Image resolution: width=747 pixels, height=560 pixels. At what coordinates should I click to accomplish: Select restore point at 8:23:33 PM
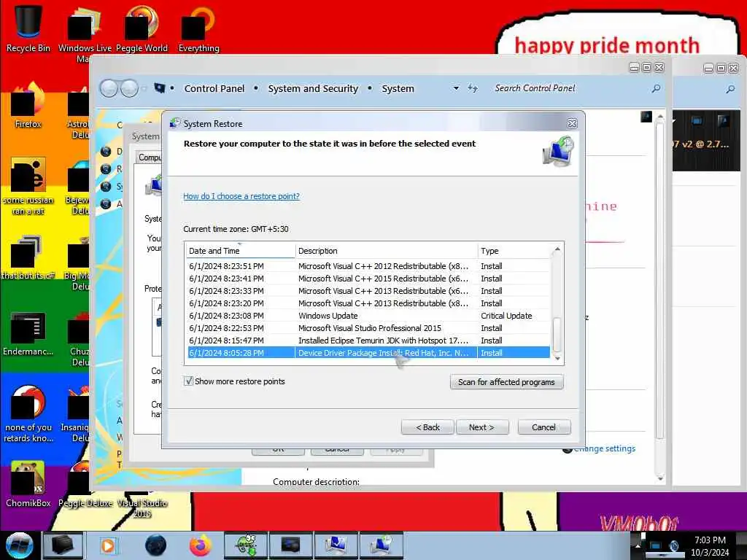(368, 291)
